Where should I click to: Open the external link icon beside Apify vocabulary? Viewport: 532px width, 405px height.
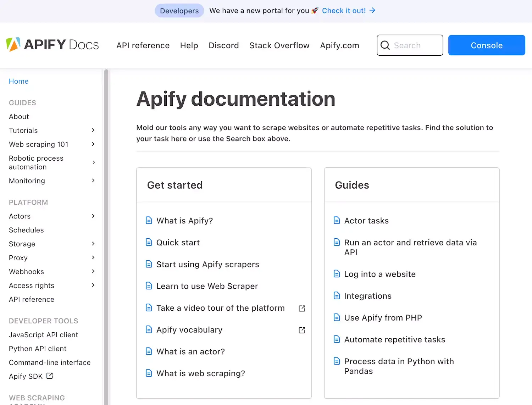302,330
